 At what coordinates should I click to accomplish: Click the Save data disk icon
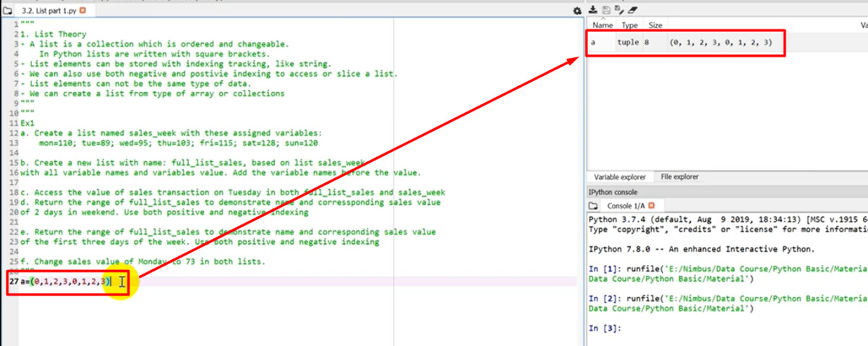[x=606, y=10]
